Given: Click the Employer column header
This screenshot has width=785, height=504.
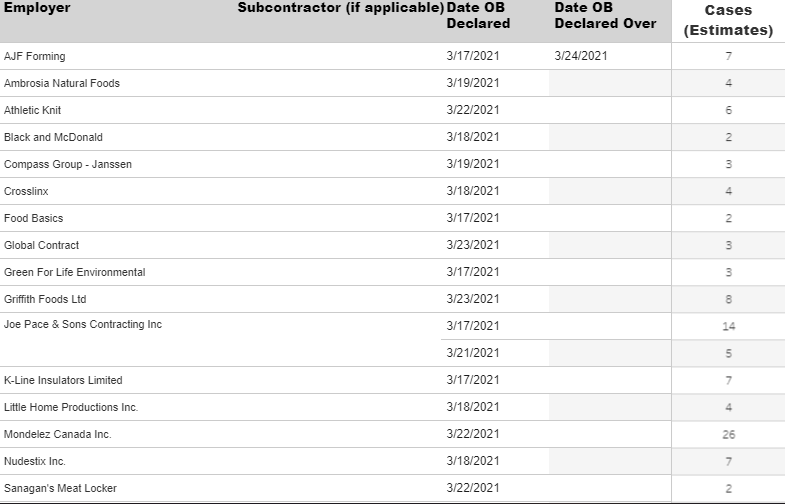Looking at the screenshot, I should point(37,8).
